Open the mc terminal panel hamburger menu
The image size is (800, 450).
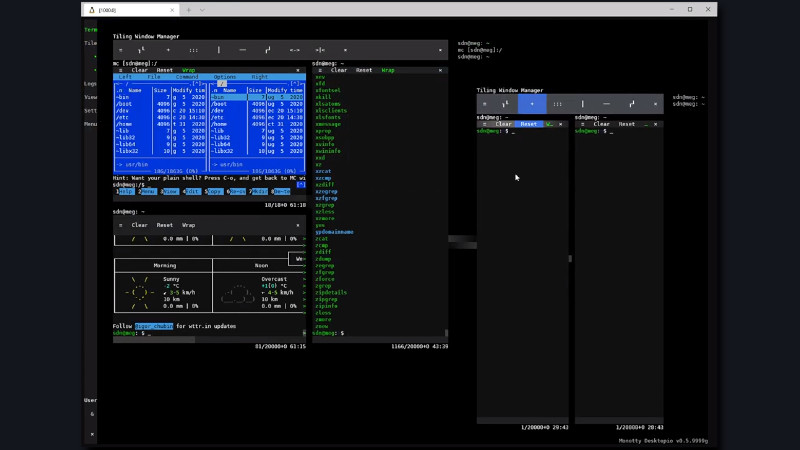120,70
